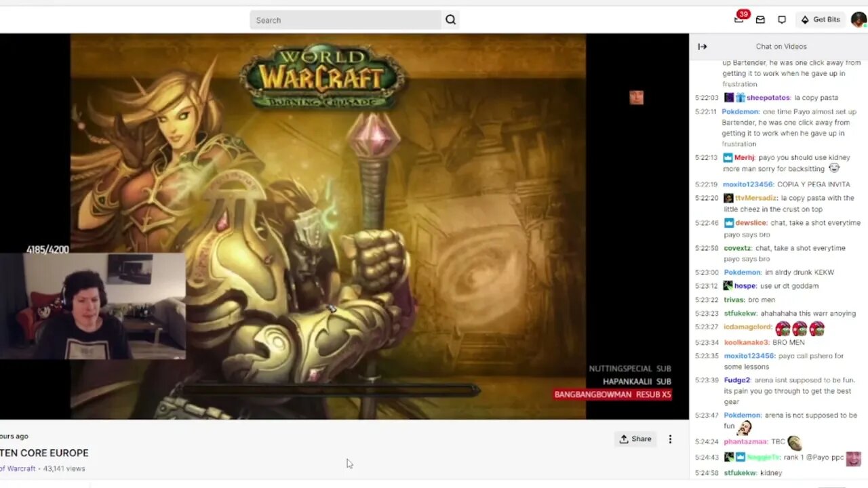Click the iodamagelord username in chat
Image resolution: width=868 pixels, height=488 pixels.
747,327
